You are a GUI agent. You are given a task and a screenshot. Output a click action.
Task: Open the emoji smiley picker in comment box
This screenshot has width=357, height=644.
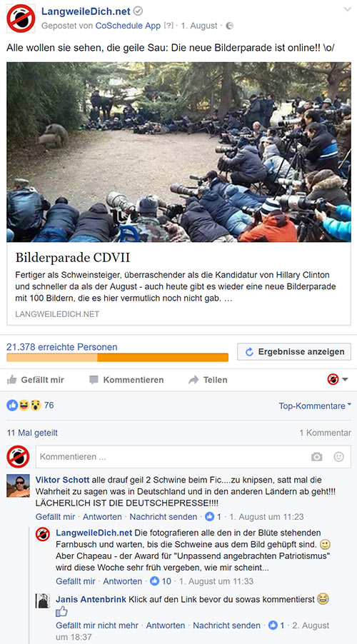click(x=338, y=457)
